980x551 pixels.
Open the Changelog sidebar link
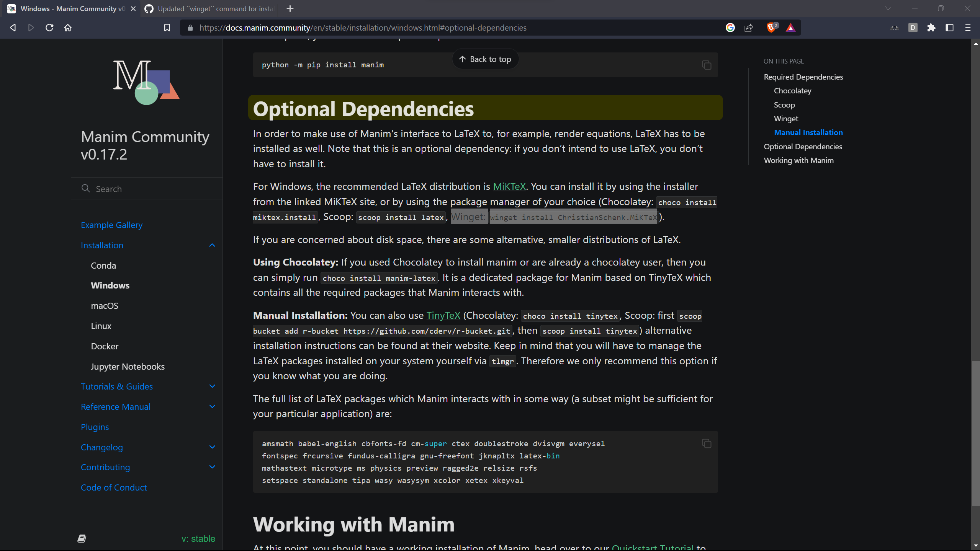pyautogui.click(x=101, y=447)
